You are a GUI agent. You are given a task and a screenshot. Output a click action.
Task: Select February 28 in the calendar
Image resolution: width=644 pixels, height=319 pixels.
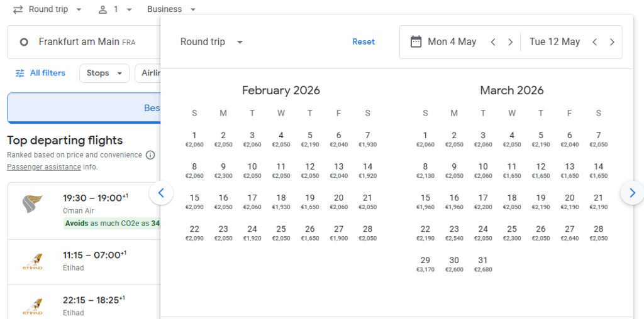pos(367,233)
